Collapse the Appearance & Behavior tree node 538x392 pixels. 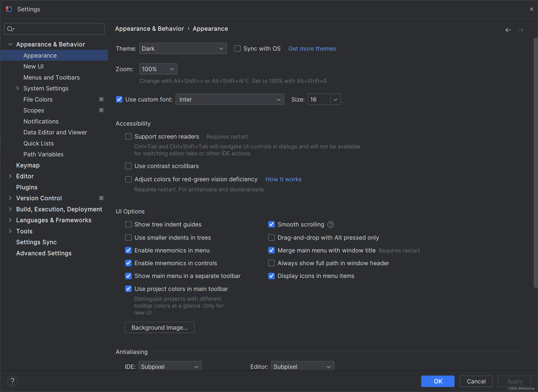(x=10, y=44)
